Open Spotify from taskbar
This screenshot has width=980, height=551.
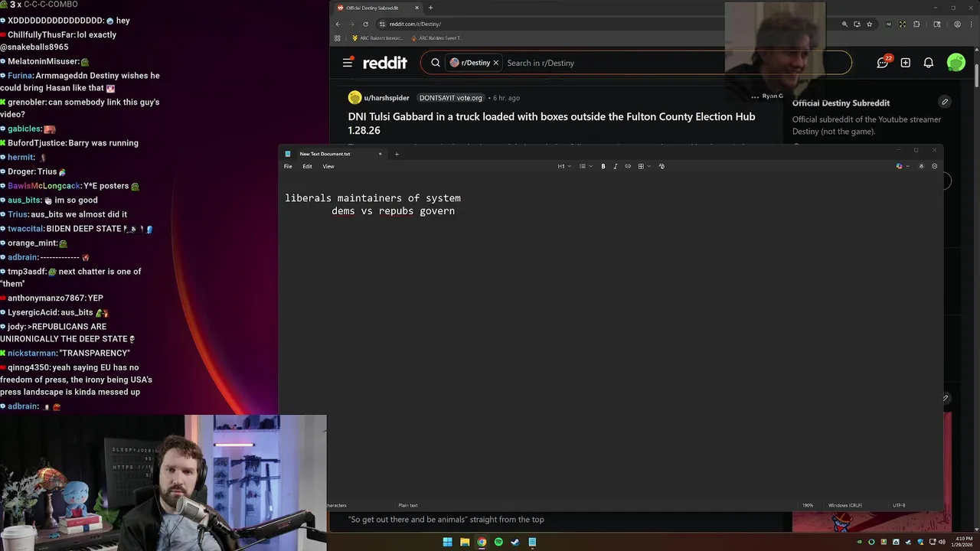pos(498,542)
